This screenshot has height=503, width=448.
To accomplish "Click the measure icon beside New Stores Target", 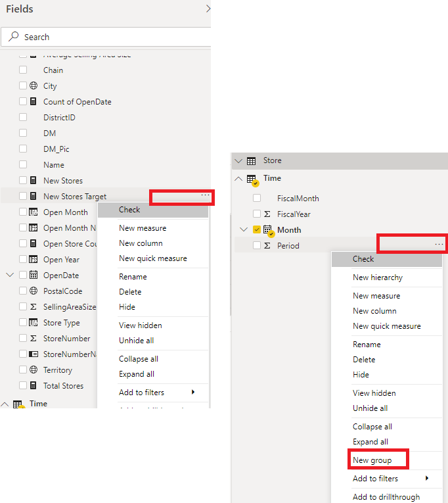I will [x=34, y=196].
